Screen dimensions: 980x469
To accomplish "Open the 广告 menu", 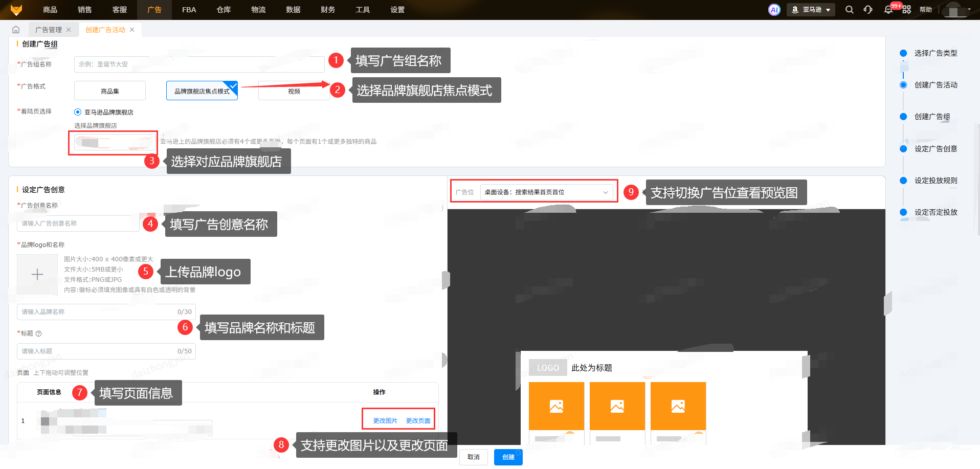I will [x=154, y=10].
